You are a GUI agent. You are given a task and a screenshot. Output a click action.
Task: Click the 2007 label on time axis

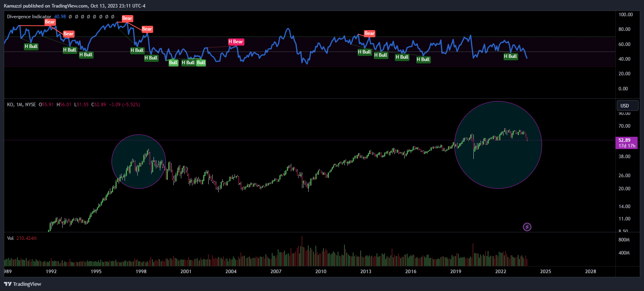(276, 272)
